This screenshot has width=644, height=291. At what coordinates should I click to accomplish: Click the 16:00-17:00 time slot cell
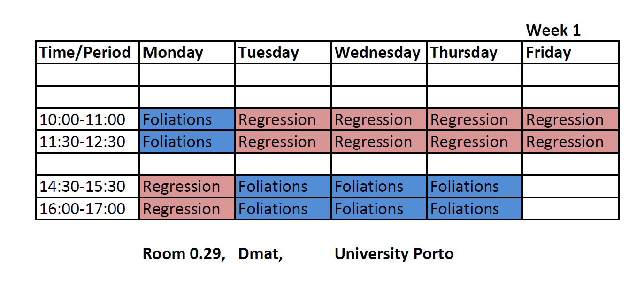pos(87,208)
